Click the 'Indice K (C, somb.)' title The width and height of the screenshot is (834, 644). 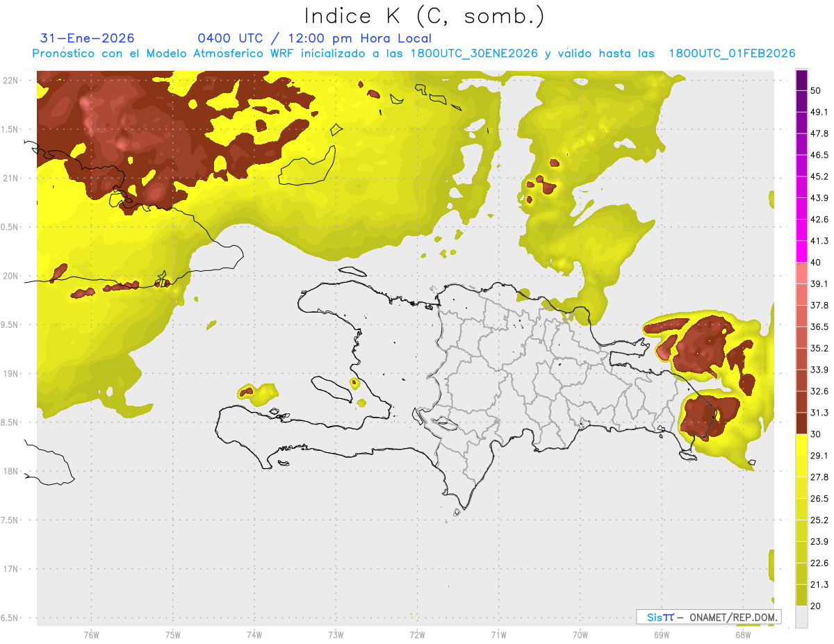point(425,17)
